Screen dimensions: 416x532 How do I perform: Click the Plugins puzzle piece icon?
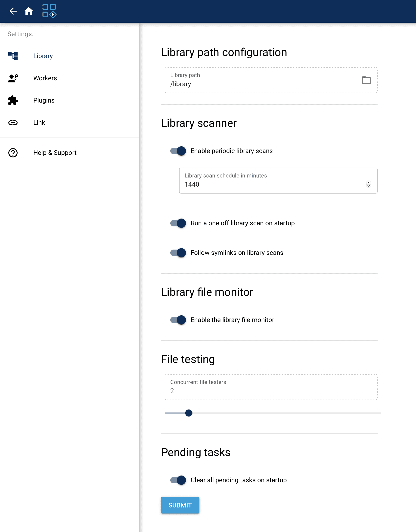pyautogui.click(x=13, y=100)
